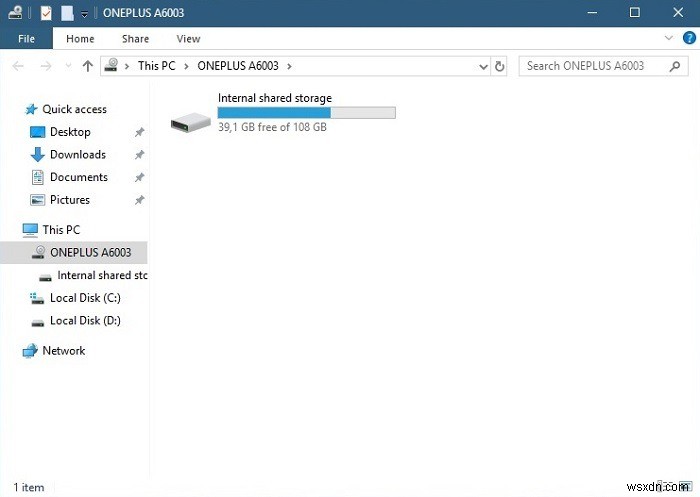Image resolution: width=700 pixels, height=497 pixels.
Task: Open the Help question mark icon
Action: (689, 38)
